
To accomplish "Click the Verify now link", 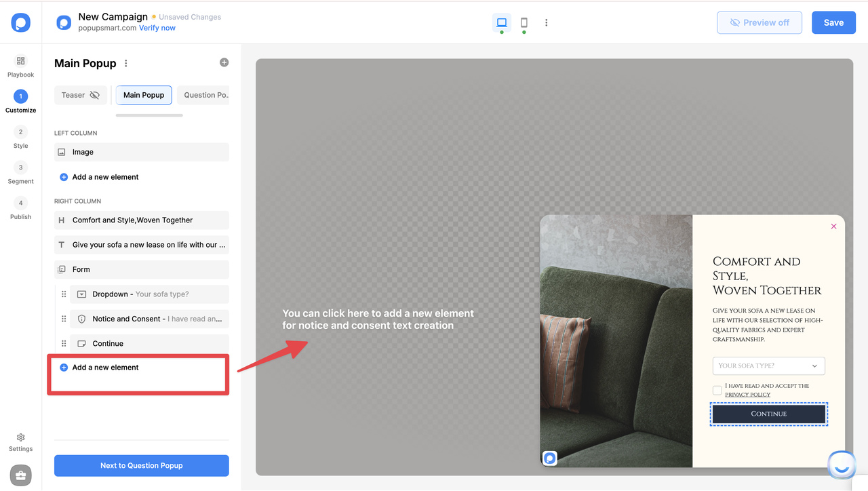I will coord(157,28).
